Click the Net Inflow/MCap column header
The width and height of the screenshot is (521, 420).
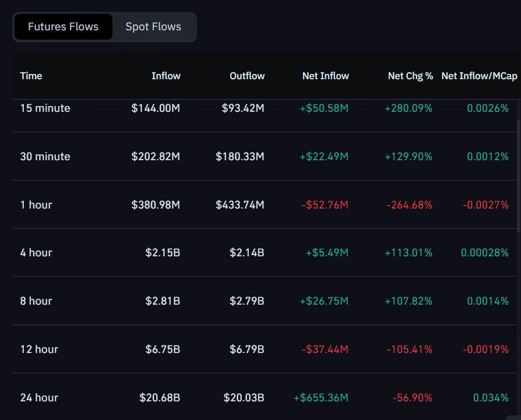point(479,76)
